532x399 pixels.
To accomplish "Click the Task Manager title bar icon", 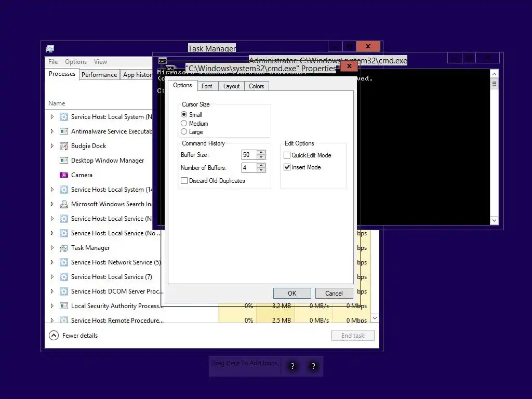I will [x=50, y=49].
